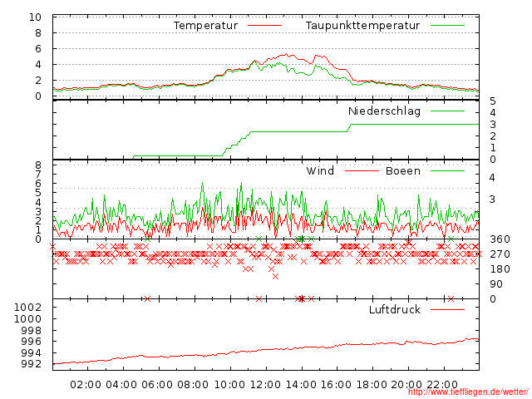Click the red Luftdruck legend line
The height and width of the screenshot is (399, 532).
point(447,309)
